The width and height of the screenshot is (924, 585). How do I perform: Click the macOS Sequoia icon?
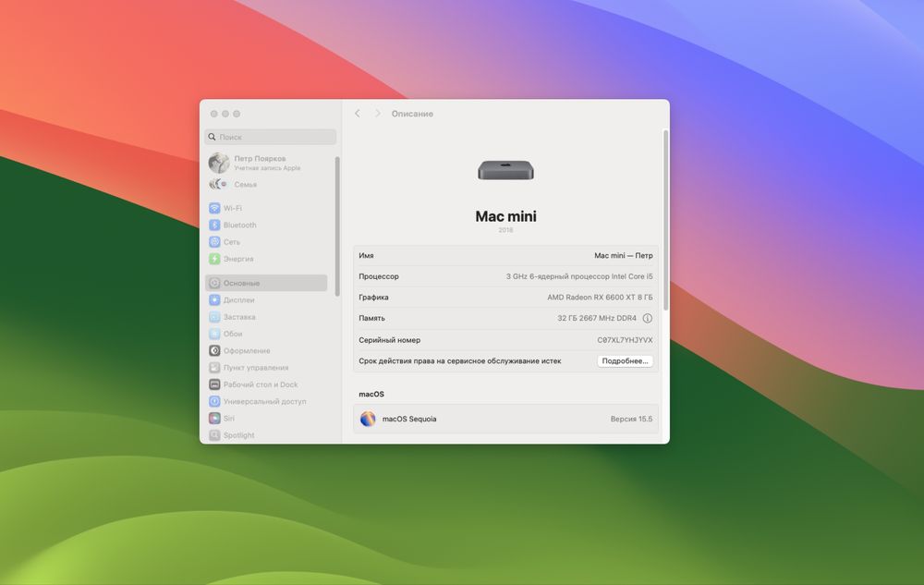click(x=368, y=419)
